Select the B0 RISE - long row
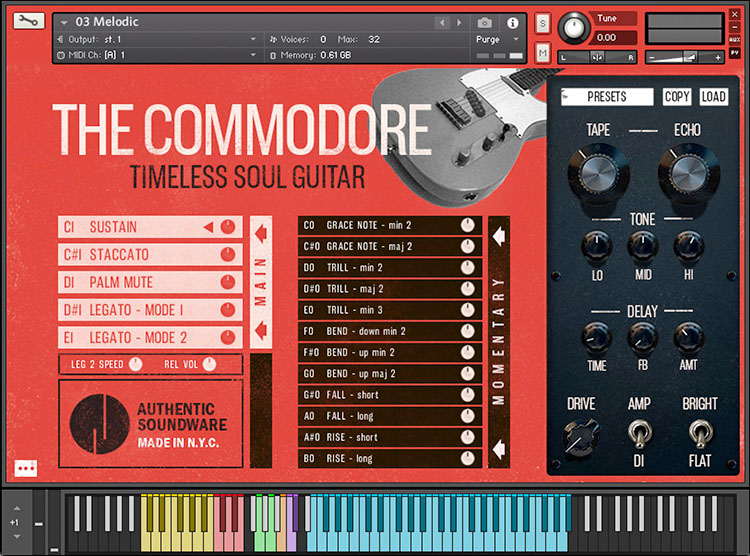 [389, 458]
